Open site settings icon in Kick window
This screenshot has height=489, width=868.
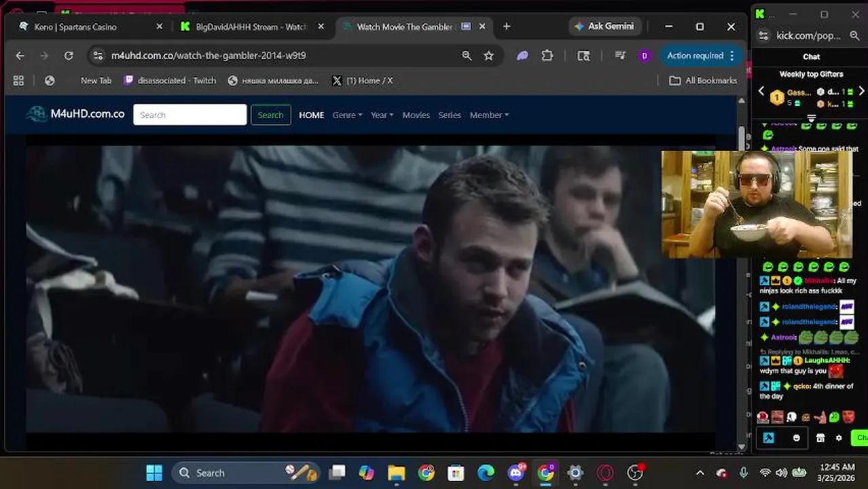click(x=763, y=35)
